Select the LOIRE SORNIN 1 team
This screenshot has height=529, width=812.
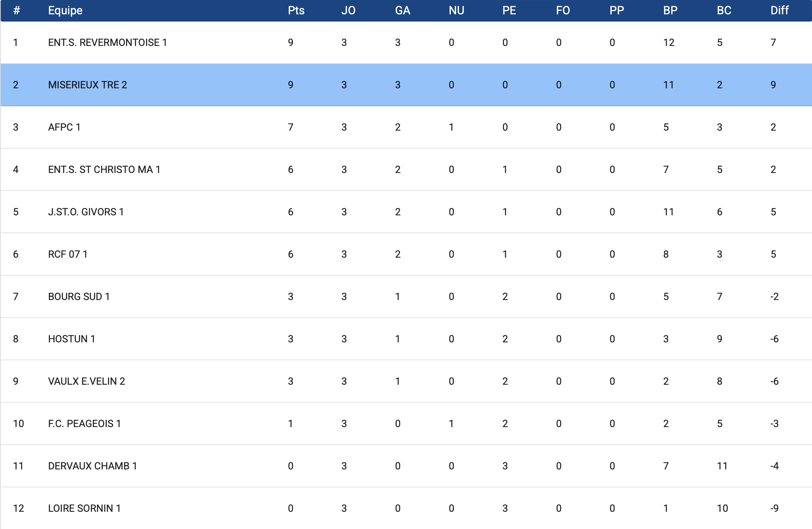tap(84, 508)
